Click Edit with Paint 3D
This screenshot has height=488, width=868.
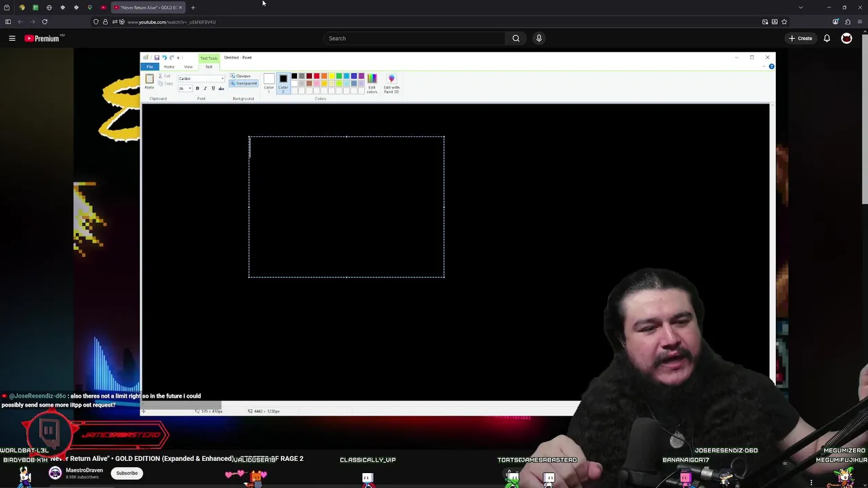point(391,83)
